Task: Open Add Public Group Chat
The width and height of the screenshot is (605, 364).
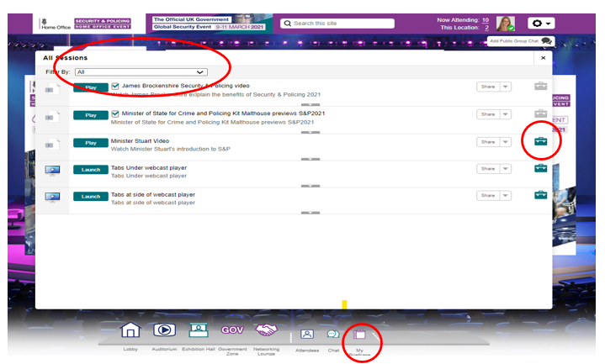Action: tap(521, 41)
